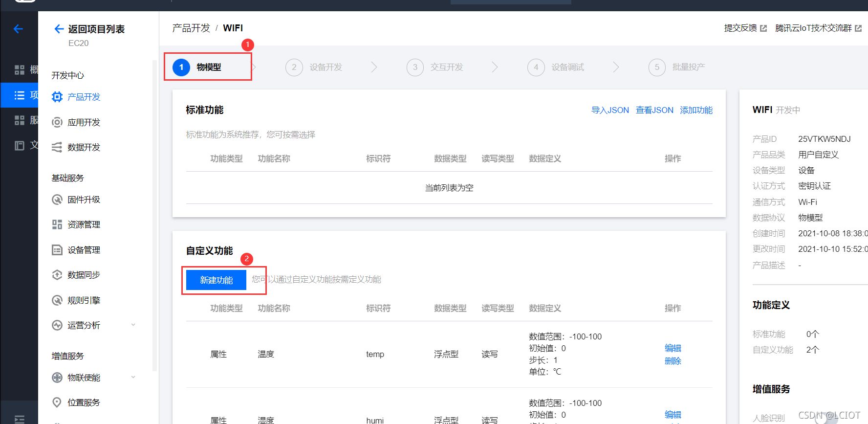Click 编辑 for the temp row
The height and width of the screenshot is (424, 868).
pyautogui.click(x=673, y=348)
